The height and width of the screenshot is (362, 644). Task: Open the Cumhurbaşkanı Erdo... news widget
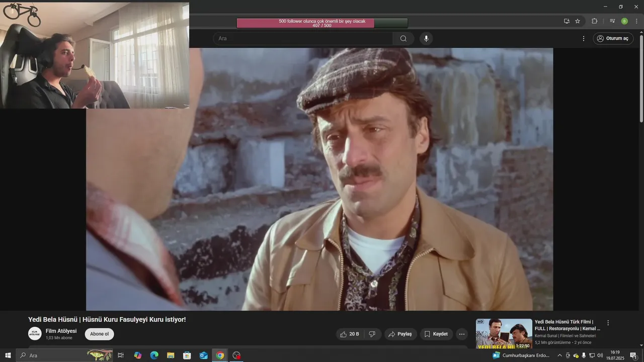521,355
